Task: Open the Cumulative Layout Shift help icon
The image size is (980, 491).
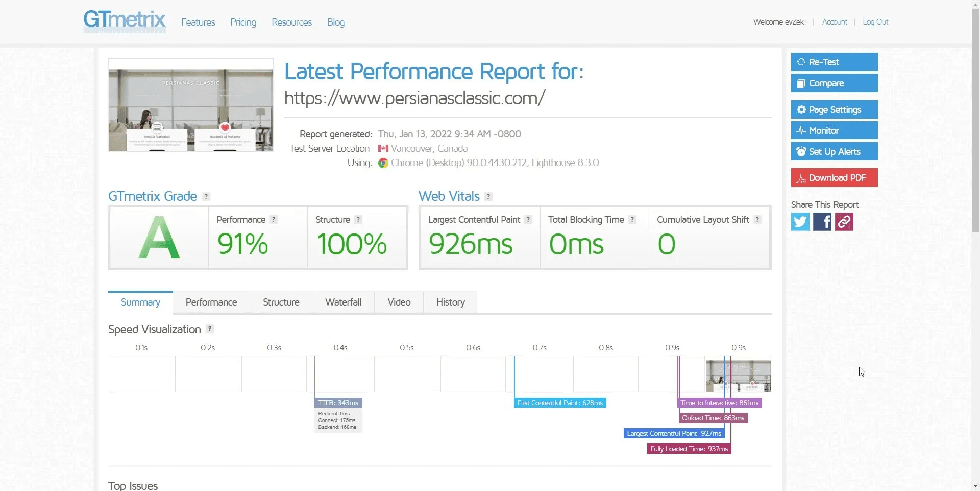Action: [757, 219]
